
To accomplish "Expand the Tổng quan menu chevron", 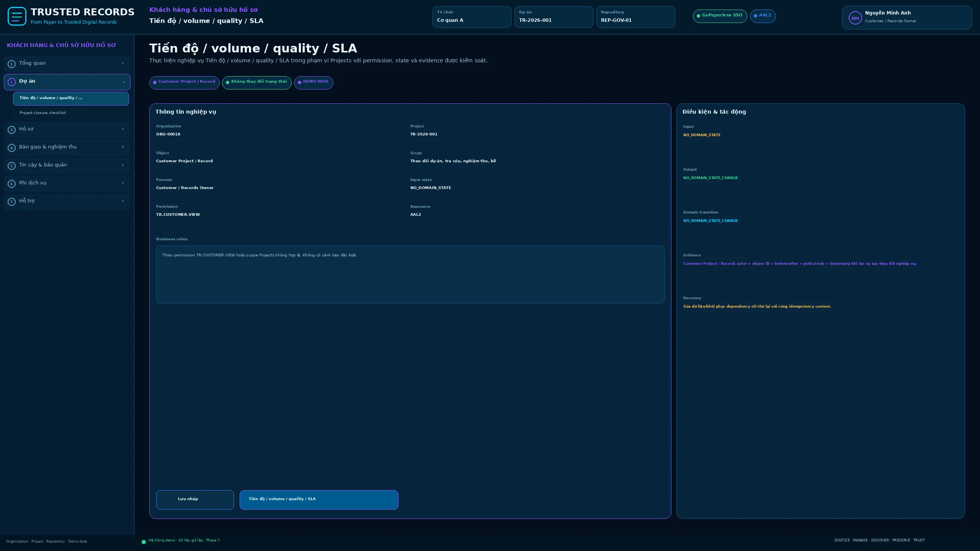I will [123, 63].
